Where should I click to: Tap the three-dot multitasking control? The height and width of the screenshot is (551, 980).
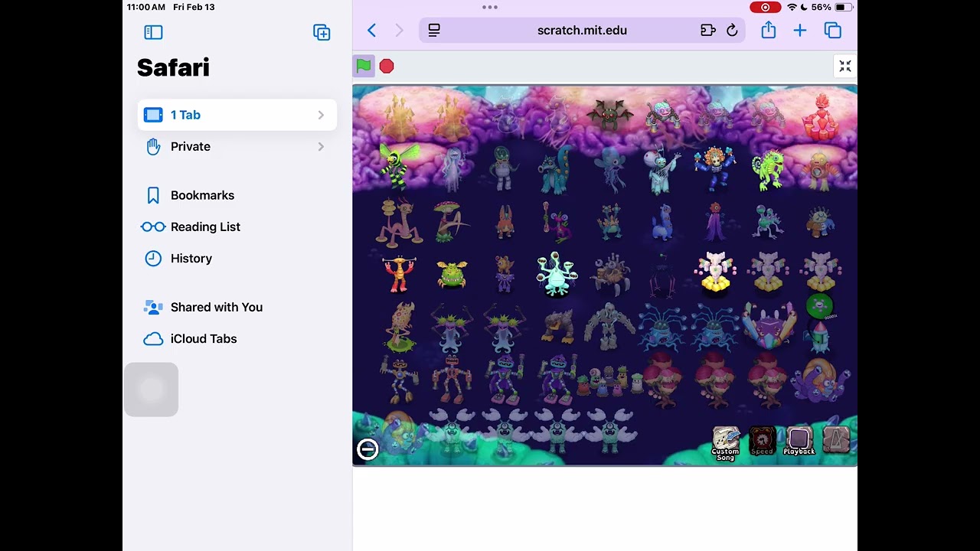pyautogui.click(x=490, y=7)
